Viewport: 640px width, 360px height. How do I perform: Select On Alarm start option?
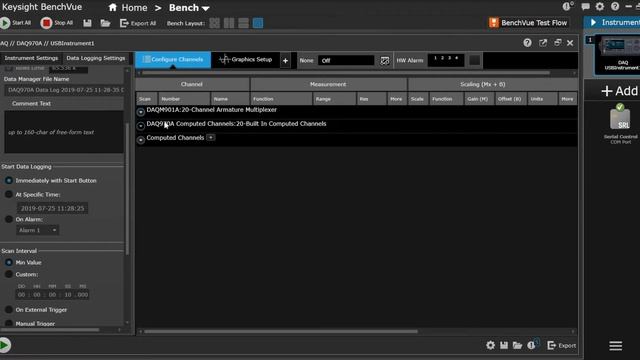click(x=9, y=219)
